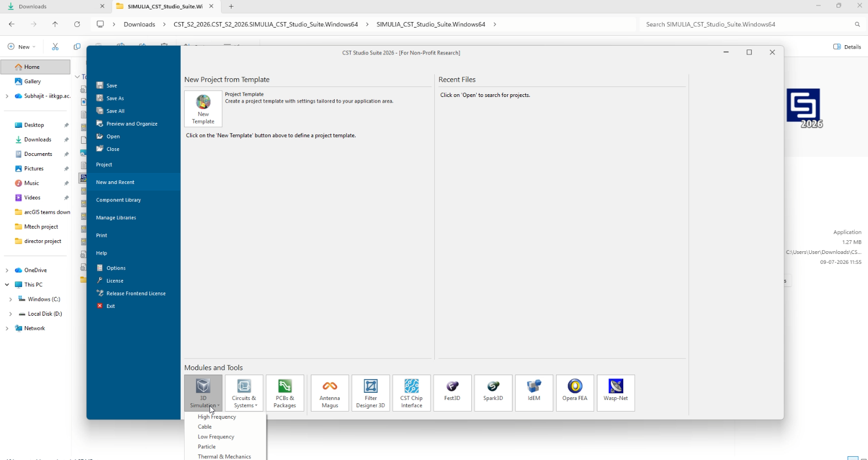The height and width of the screenshot is (460, 868).
Task: Open the Opera FEA module
Action: [574, 393]
